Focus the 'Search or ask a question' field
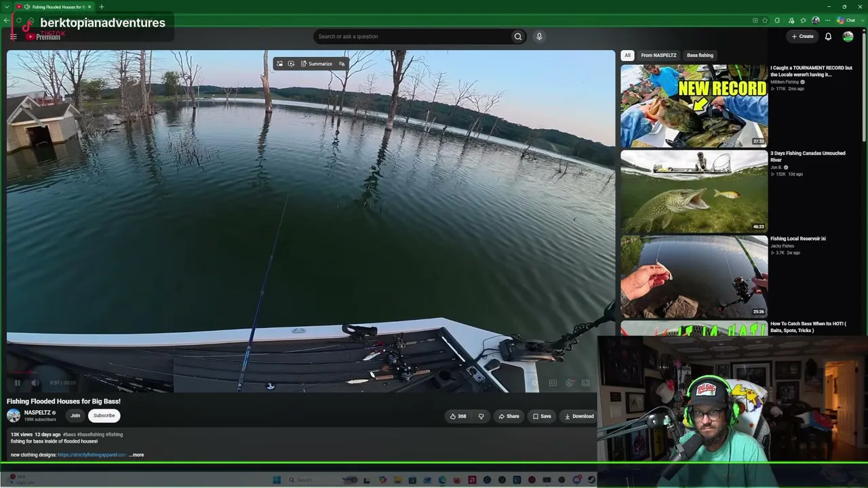 coord(414,37)
